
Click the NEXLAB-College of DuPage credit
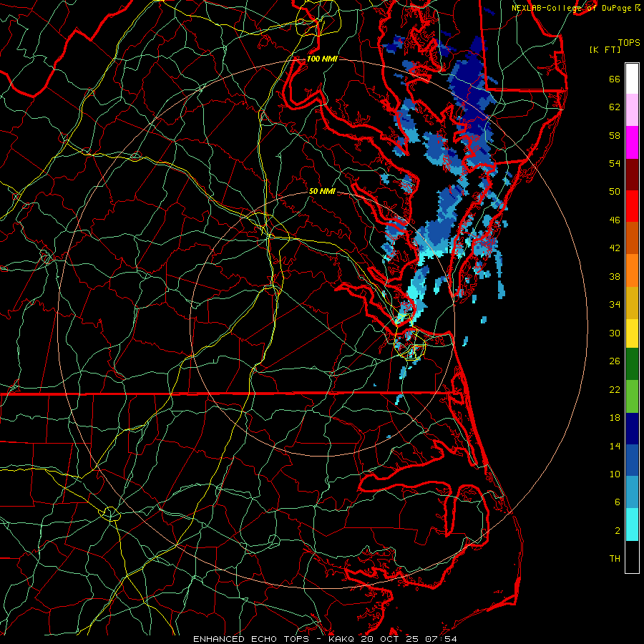(572, 8)
